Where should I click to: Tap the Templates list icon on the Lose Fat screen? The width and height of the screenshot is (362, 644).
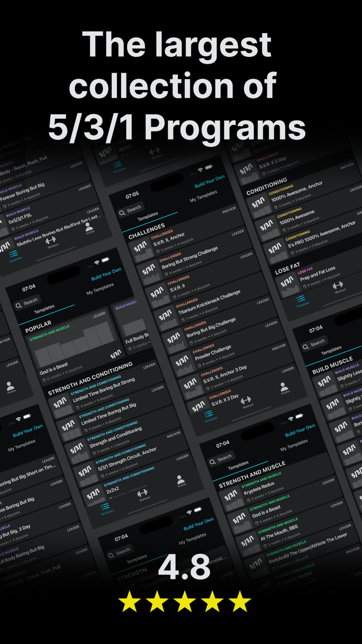[x=301, y=300]
